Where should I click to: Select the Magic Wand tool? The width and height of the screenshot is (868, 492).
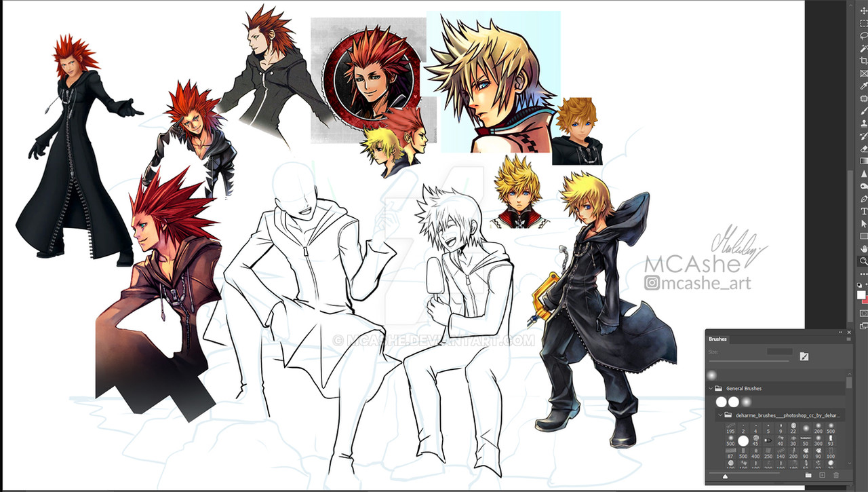[x=863, y=48]
